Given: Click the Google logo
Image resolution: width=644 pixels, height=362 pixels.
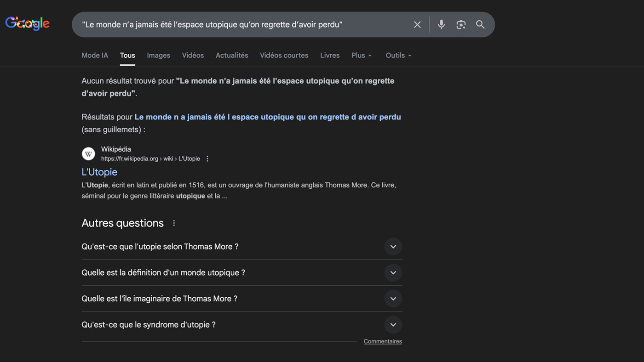Looking at the screenshot, I should 28,23.
